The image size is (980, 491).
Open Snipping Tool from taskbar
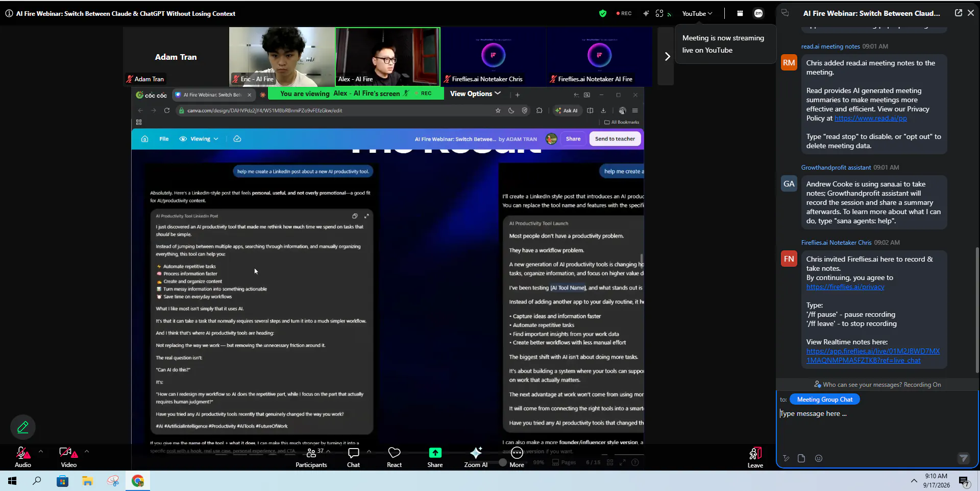click(x=113, y=481)
